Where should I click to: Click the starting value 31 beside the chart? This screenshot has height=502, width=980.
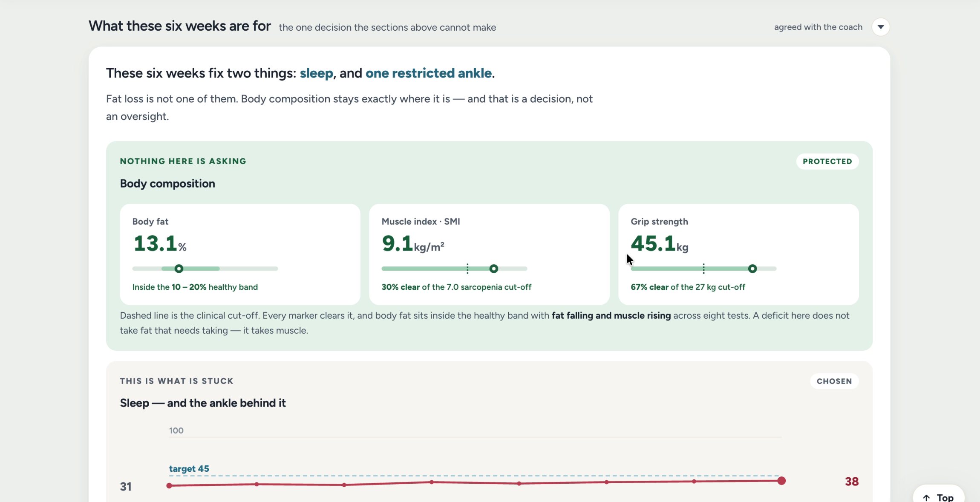126,487
